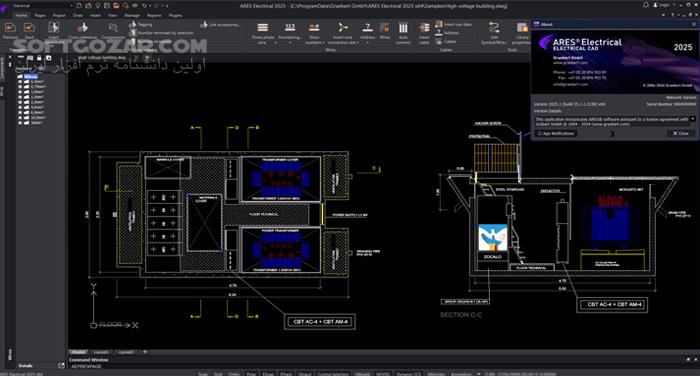Click Close button in About dialog
This screenshot has height=376, width=700.
tap(681, 134)
